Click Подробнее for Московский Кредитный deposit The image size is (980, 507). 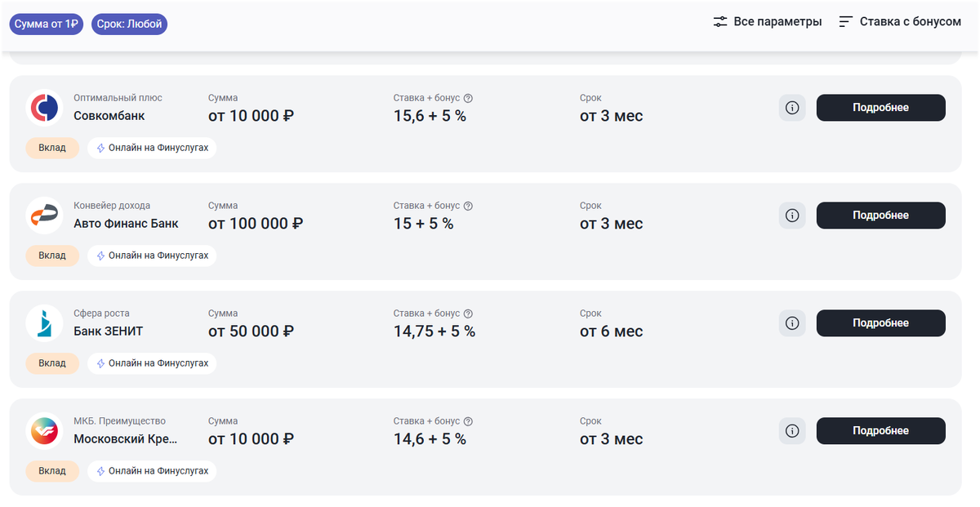tap(881, 431)
